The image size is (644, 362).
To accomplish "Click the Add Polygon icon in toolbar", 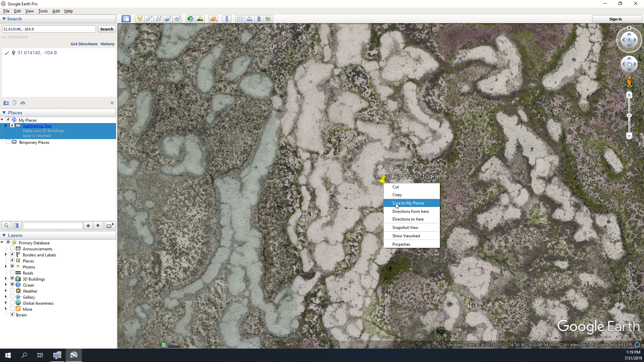I will coord(149,18).
